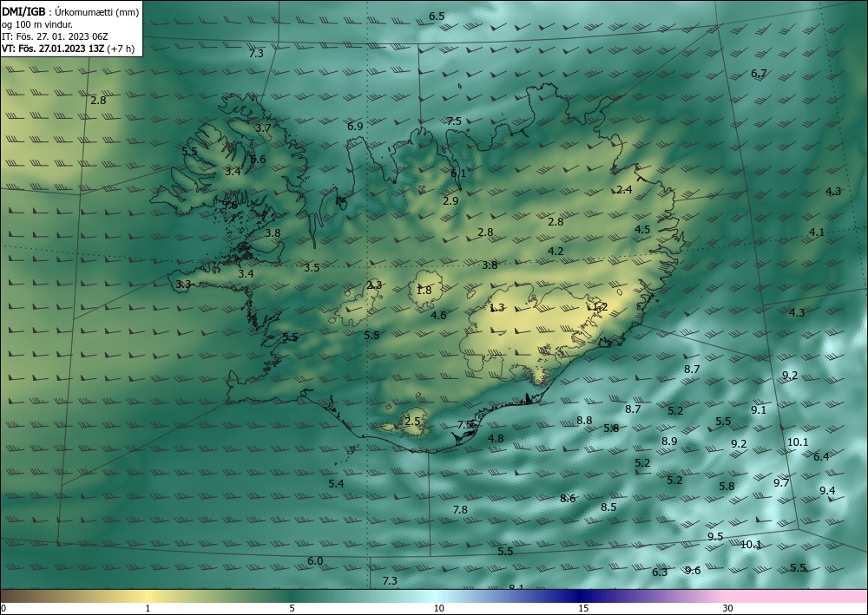The width and height of the screenshot is (868, 615).
Task: Click the bold 'VT: Fös. 27.01.2023 13Z' line
Action: tap(53, 48)
